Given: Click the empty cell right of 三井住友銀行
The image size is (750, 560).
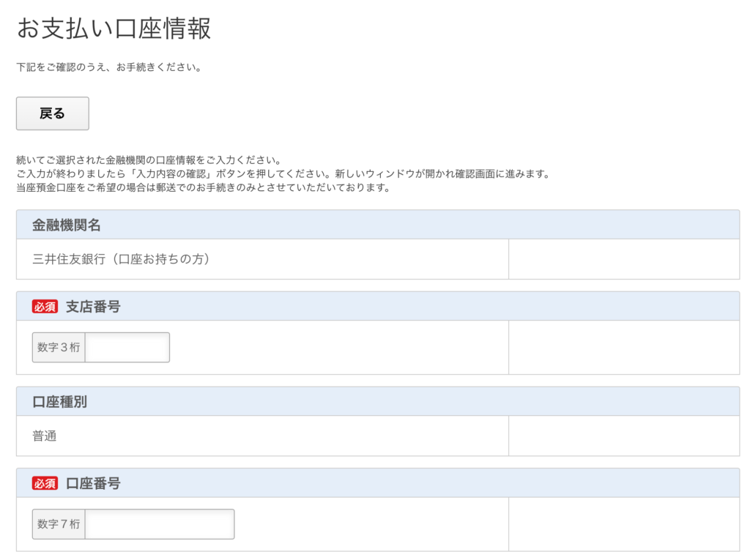Looking at the screenshot, I should point(624,259).
